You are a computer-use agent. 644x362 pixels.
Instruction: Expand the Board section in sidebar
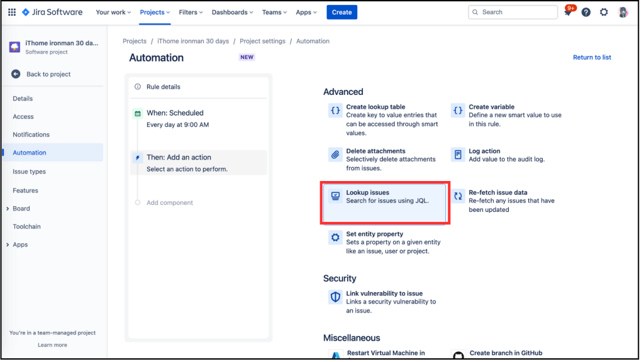8,210
